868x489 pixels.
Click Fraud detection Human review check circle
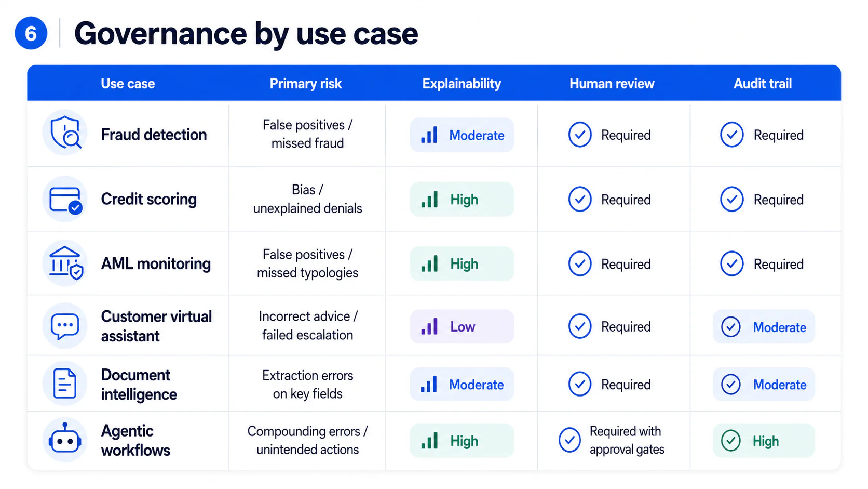pyautogui.click(x=580, y=135)
